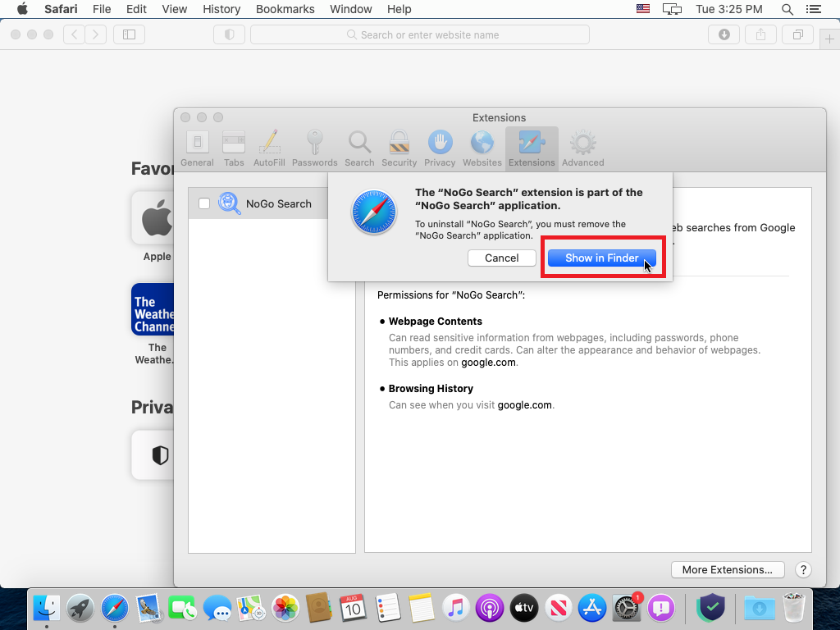Viewport: 840px width, 630px height.
Task: Open the extensions help button
Action: (803, 569)
